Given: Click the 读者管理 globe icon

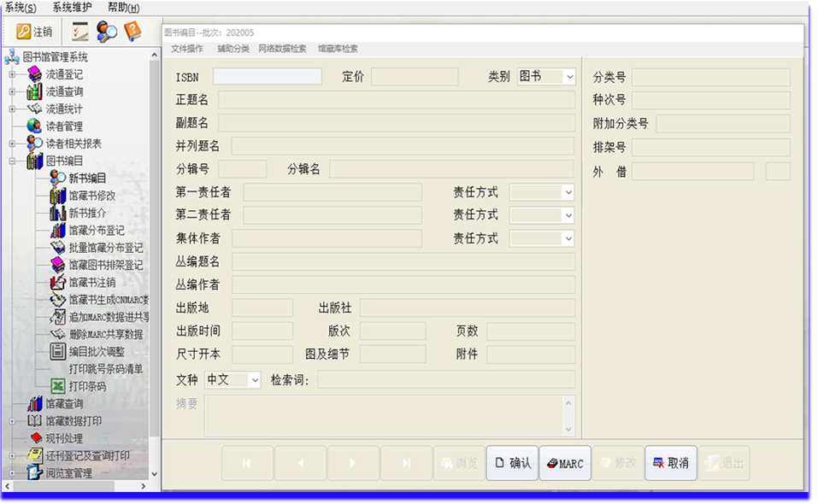Looking at the screenshot, I should click(x=34, y=126).
